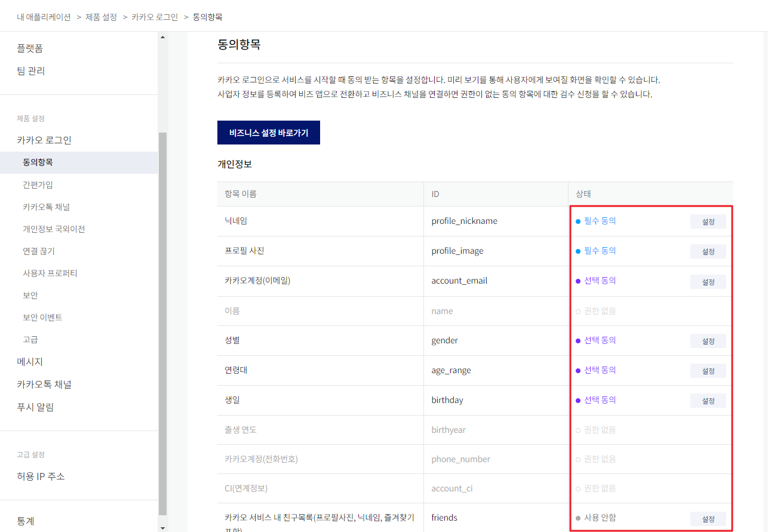Click 개인정보 section heading
Image resolution: width=768 pixels, height=532 pixels.
pos(235,164)
